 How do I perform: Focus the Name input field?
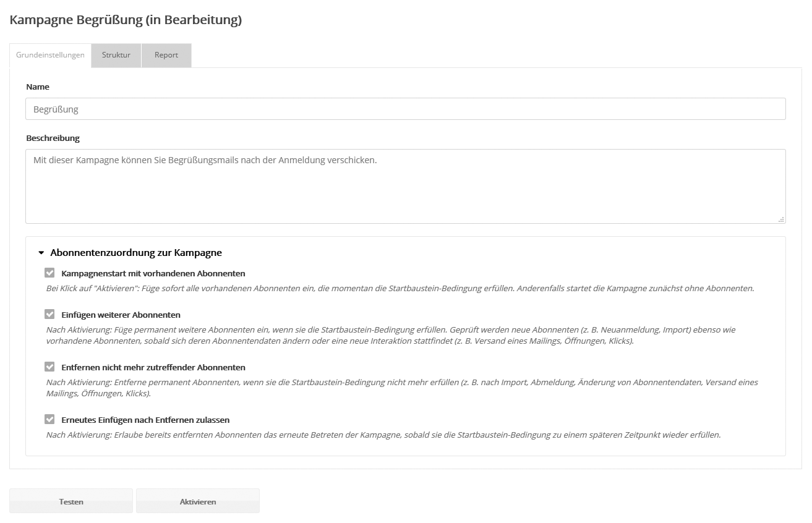405,109
